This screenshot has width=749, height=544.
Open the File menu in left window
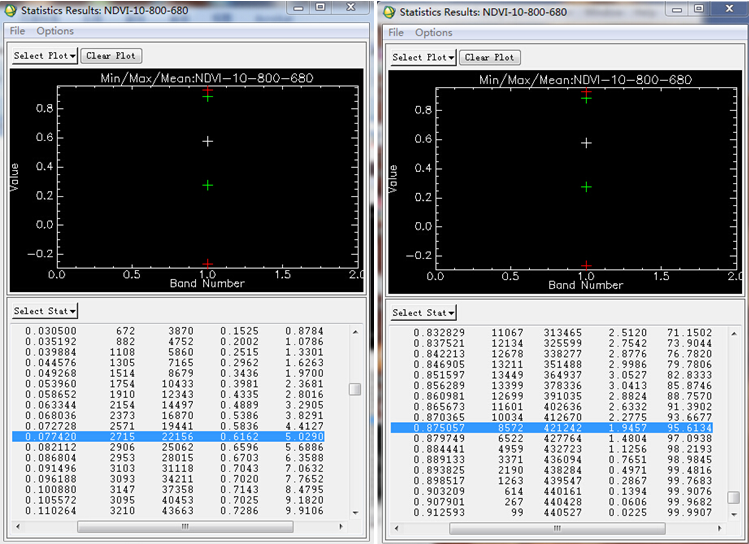pos(18,31)
